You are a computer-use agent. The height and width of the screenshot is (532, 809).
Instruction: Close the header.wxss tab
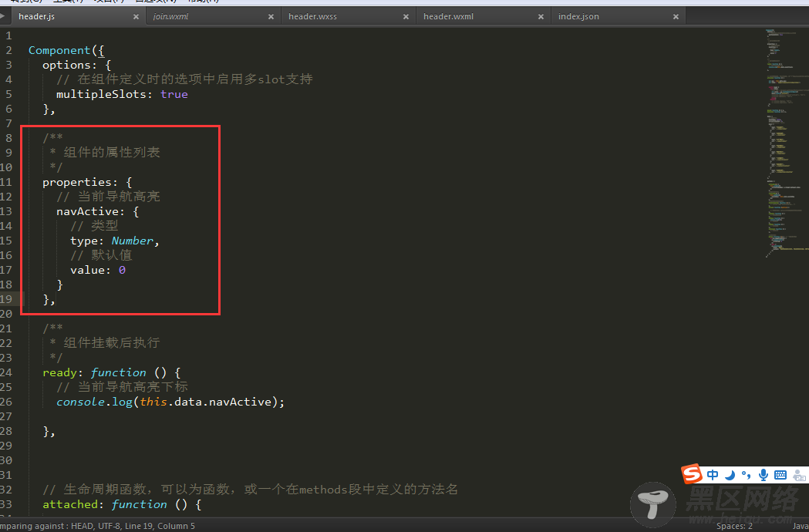(406, 16)
